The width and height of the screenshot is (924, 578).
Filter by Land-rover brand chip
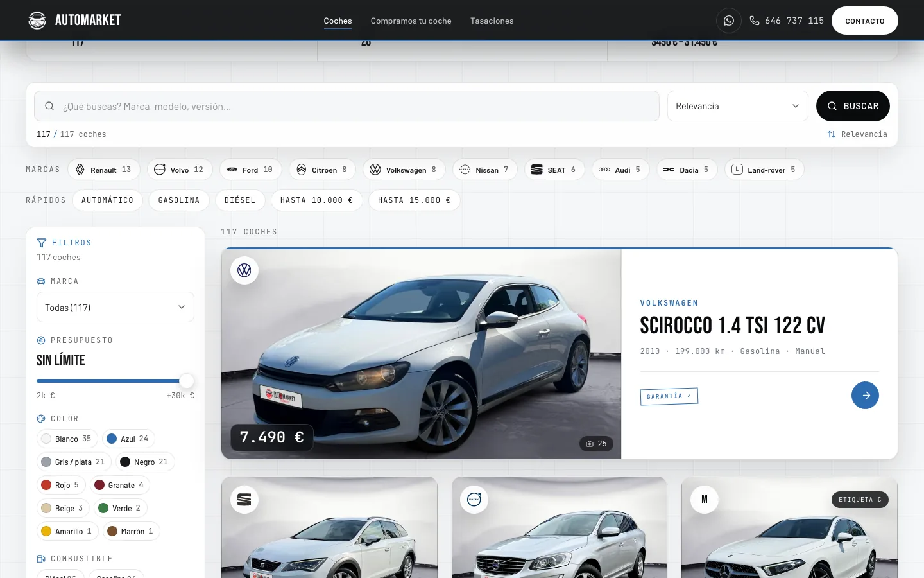pos(764,170)
